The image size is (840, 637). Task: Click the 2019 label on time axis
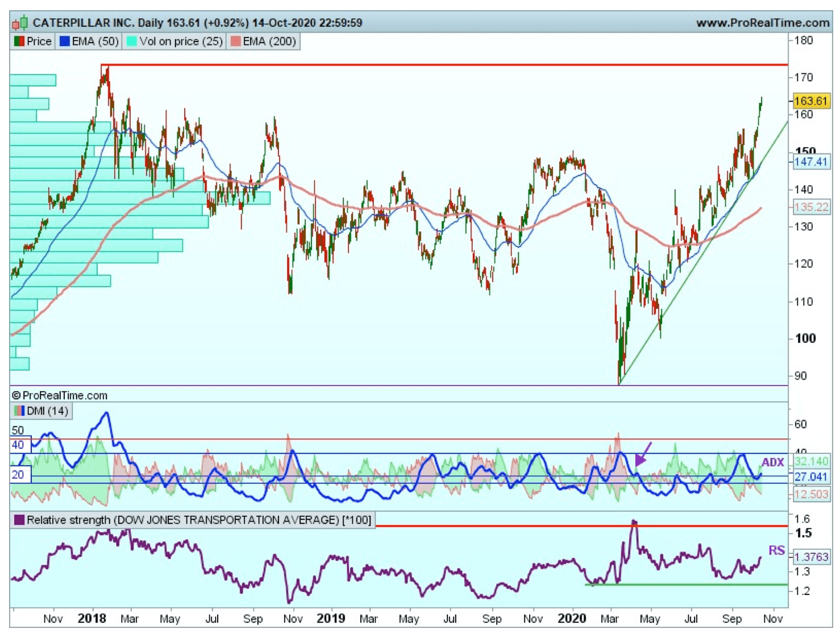coord(331,618)
